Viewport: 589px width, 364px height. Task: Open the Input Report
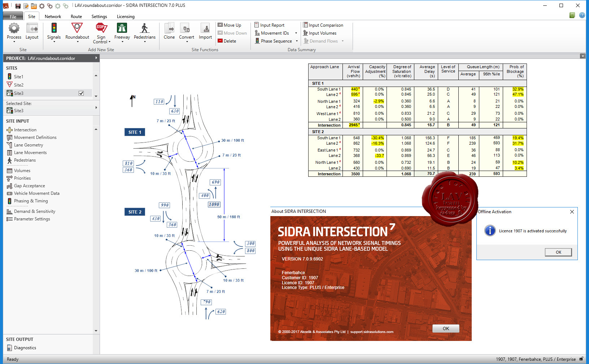tap(269, 25)
